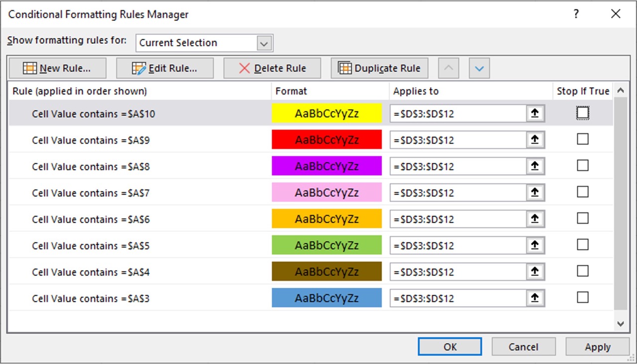Viewport: 637px width, 364px height.
Task: Click the green format swatch for $A$5 rule
Action: [326, 245]
